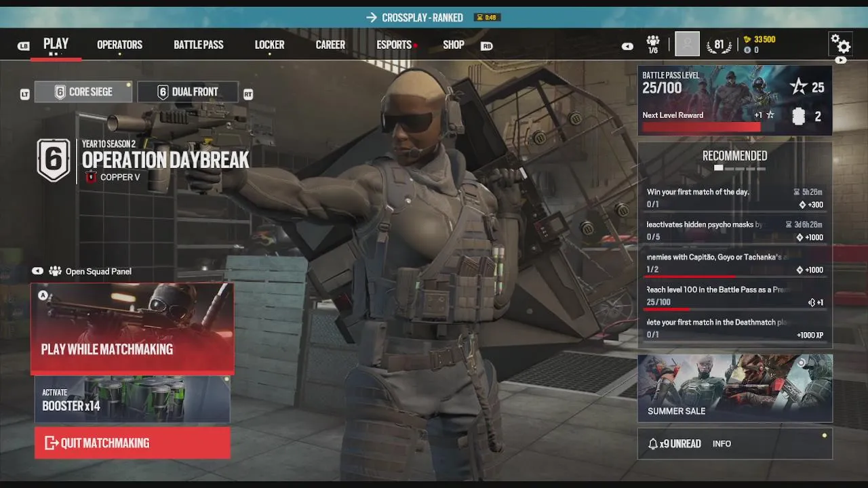Click the LT trigger mode-switch icon

(25, 95)
